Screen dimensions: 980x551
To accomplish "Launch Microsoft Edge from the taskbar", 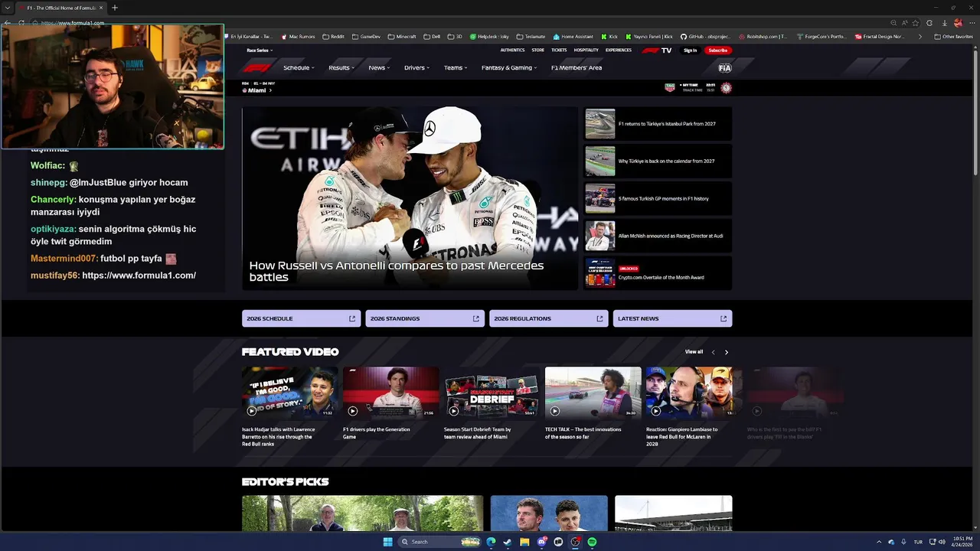I will pyautogui.click(x=491, y=542).
